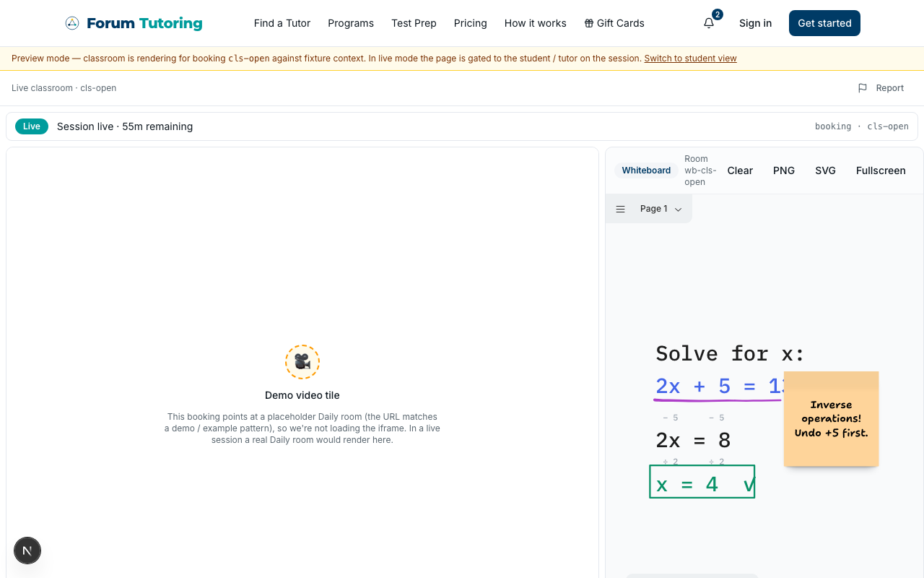Click the 'Demo video tile' heading
This screenshot has height=578, width=924.
coord(302,395)
